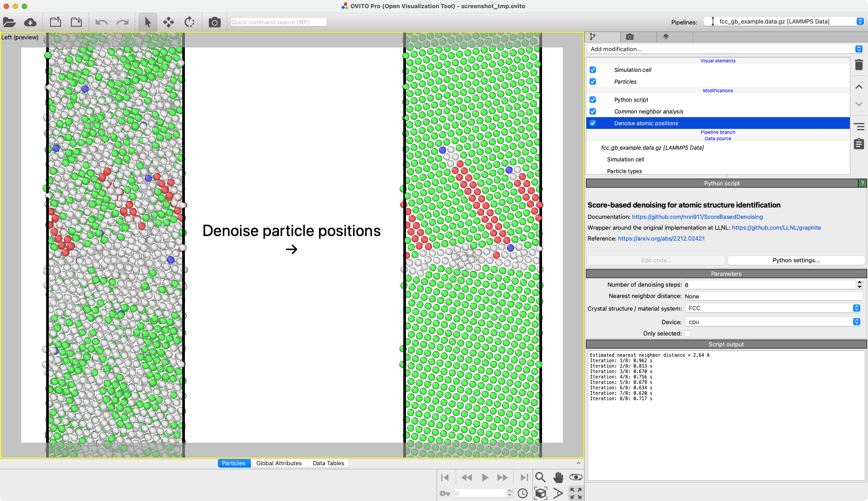Select the Rotate mode tool
868x501 pixels.
tap(189, 22)
